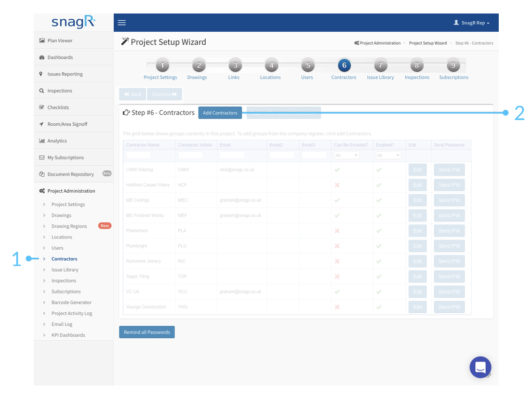Click Remind all Passwords button
This screenshot has height=399, width=532.
147,332
